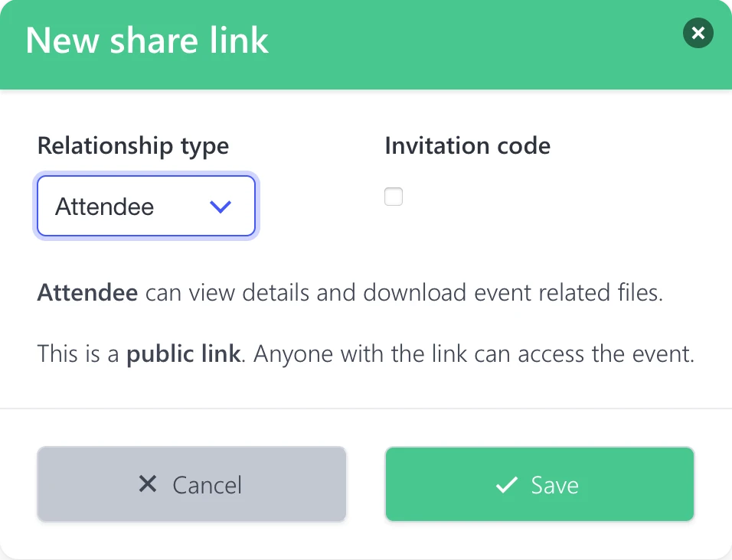Click the "New share link" dialog title
Viewport: 732px width, 560px height.
click(147, 41)
